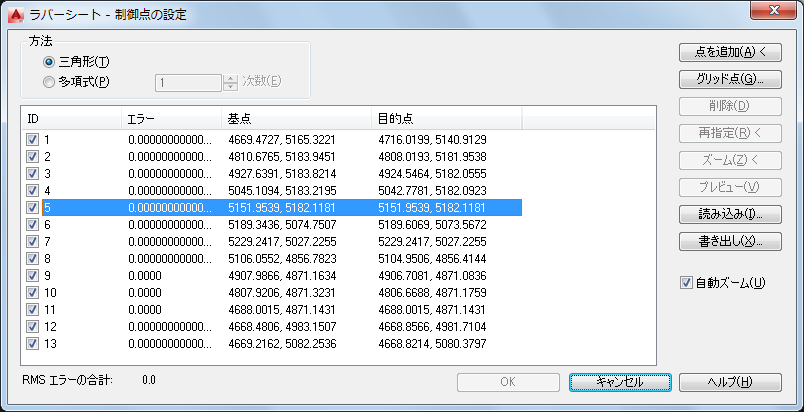
Task: Toggle the checkbox for selected row 5
Action: (32, 208)
